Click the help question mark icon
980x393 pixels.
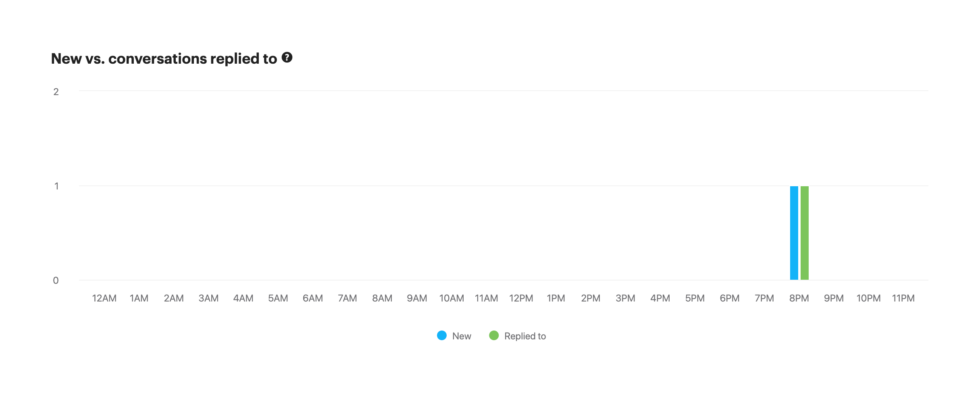(287, 58)
